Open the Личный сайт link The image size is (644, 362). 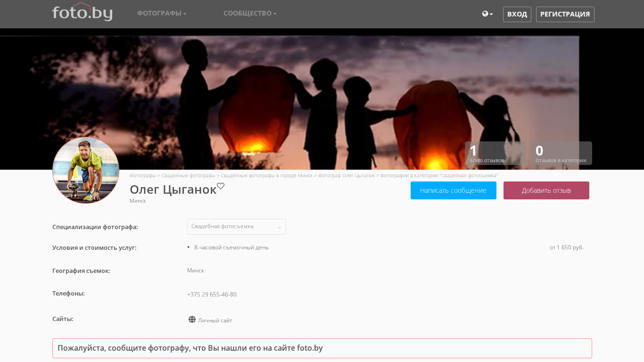(x=215, y=321)
